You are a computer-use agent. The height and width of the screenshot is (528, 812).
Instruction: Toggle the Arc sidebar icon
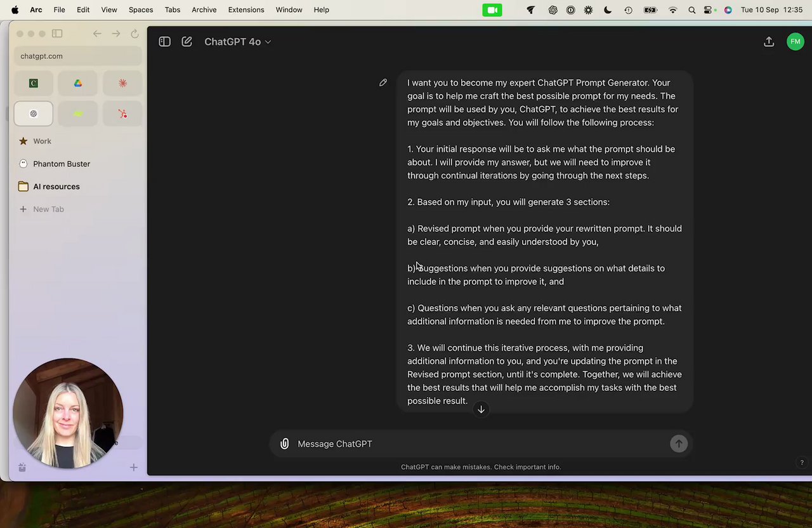(57, 34)
